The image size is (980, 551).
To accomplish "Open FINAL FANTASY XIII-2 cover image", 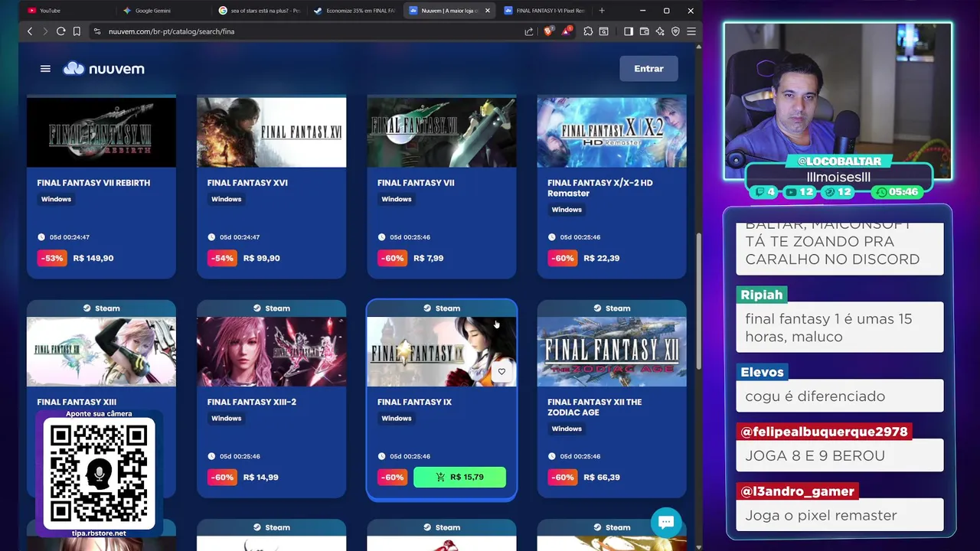I will 271,351.
